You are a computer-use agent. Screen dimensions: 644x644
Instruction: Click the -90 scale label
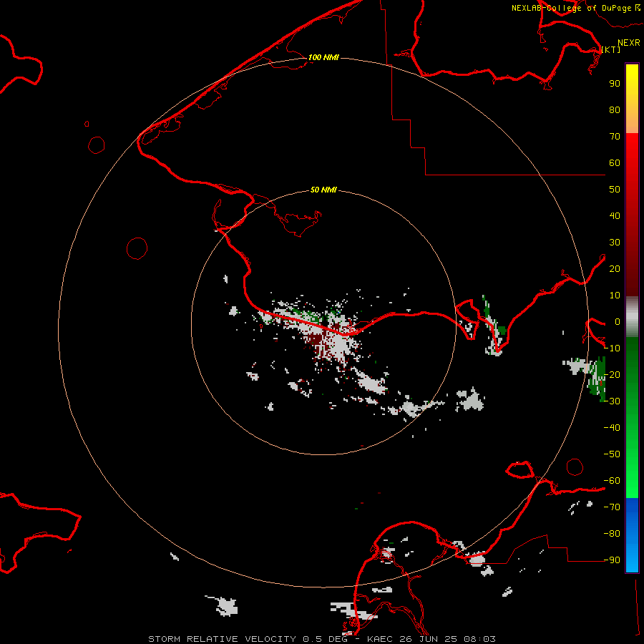(612, 560)
